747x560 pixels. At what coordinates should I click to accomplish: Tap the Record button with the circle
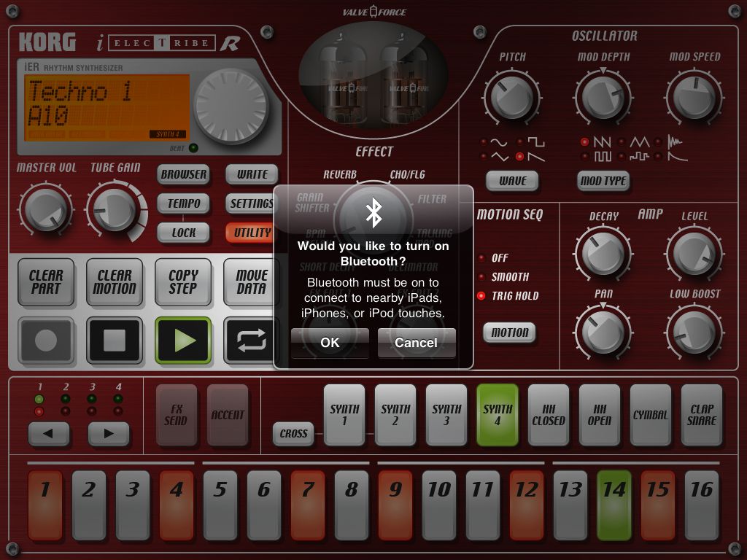tap(46, 341)
